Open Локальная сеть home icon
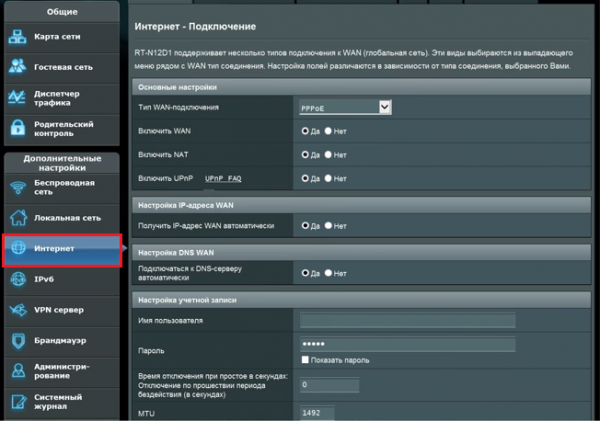The width and height of the screenshot is (600, 421). 19,218
